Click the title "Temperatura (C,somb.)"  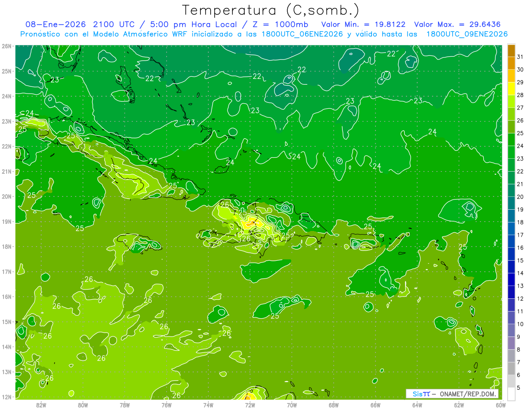click(x=271, y=10)
